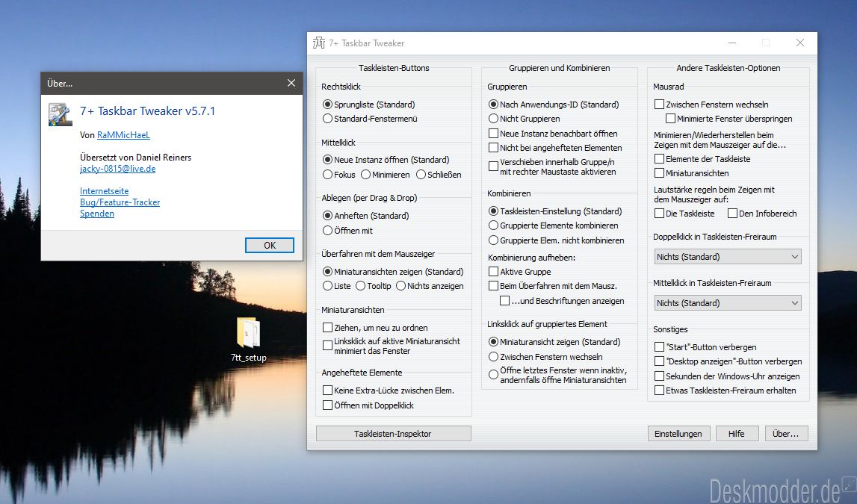Click the Über... button

click(786, 434)
